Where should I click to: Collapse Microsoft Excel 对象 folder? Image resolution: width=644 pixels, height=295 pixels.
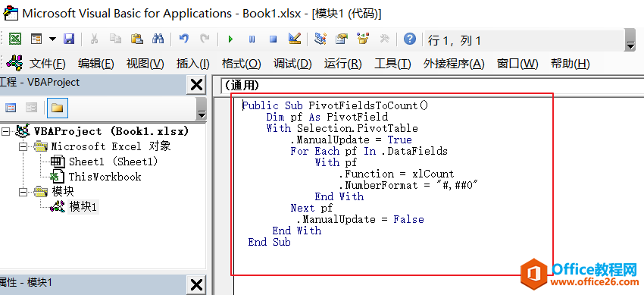pos(23,146)
